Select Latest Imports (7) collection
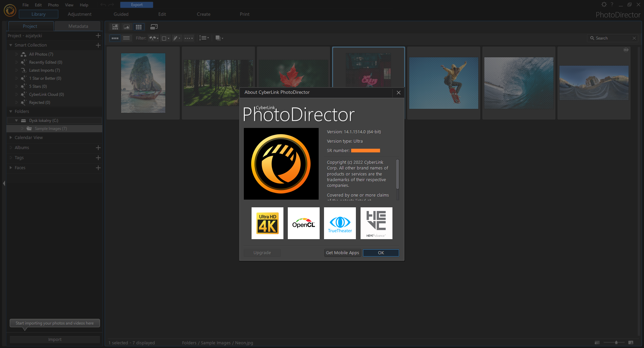Viewport: 644px width, 348px height. coord(44,70)
